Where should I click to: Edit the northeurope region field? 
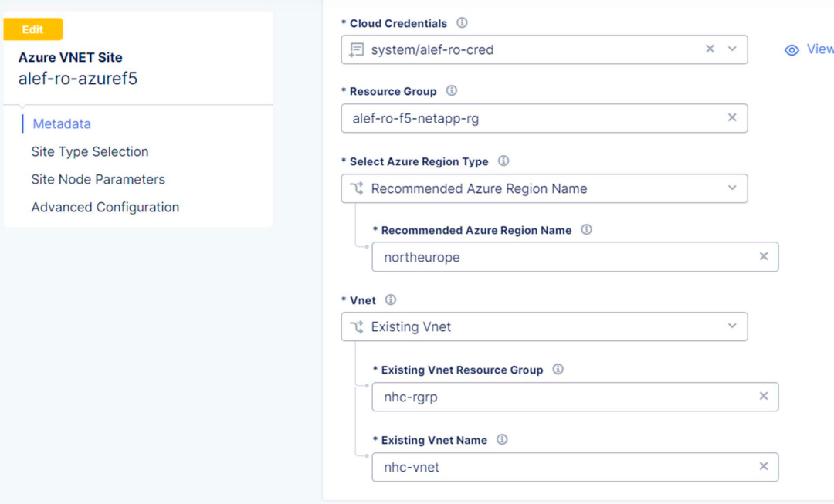click(575, 257)
